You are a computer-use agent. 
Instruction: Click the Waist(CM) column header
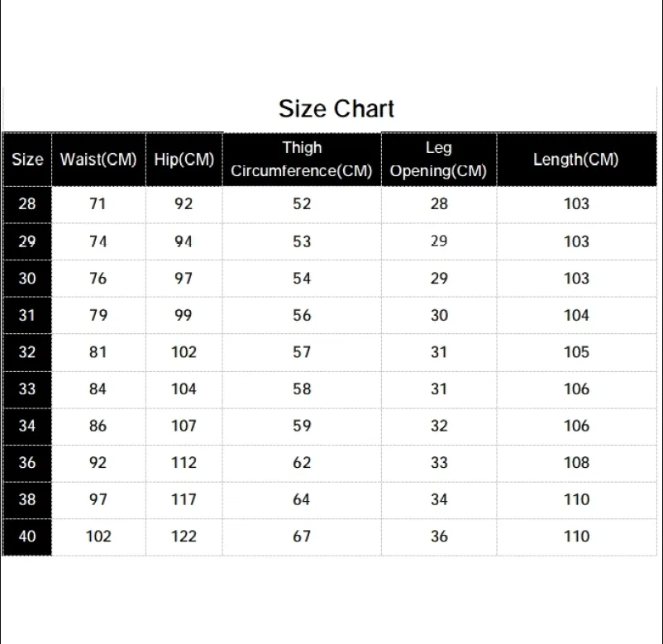[98, 160]
